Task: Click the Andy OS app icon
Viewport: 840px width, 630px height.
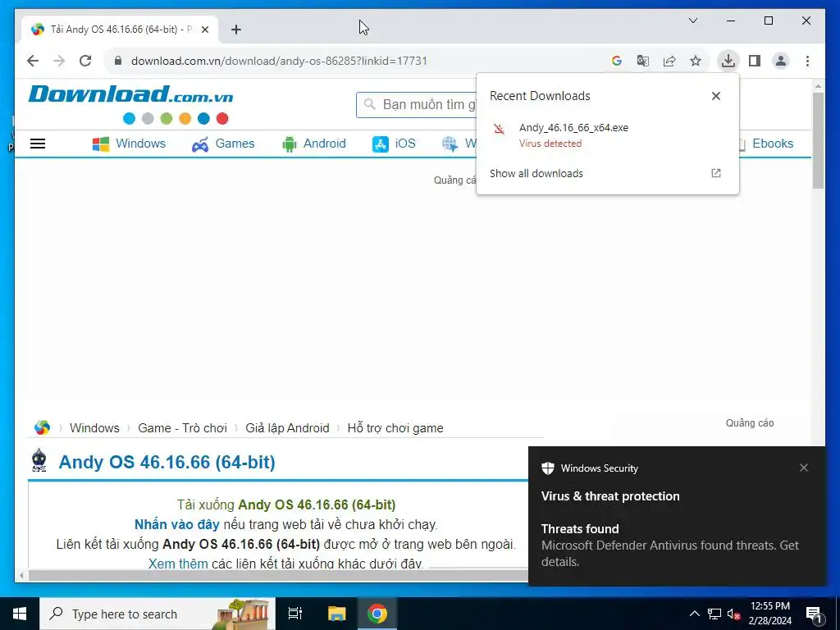Action: click(x=39, y=461)
